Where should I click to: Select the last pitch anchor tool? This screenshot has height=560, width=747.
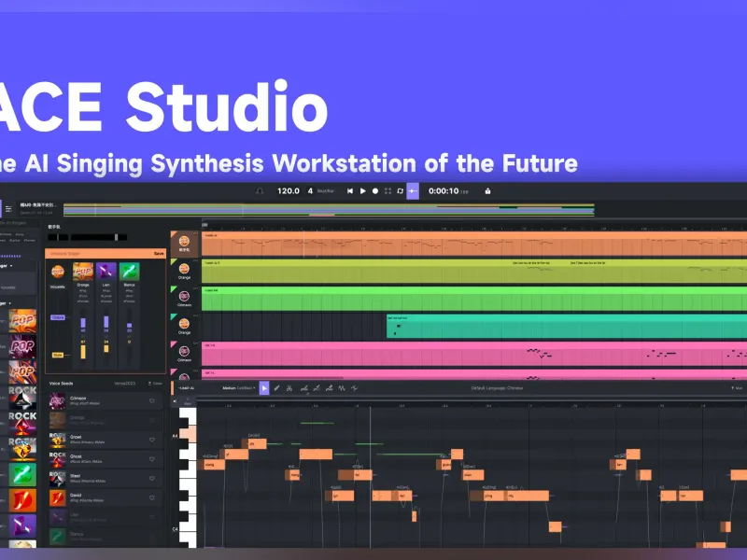click(x=354, y=388)
